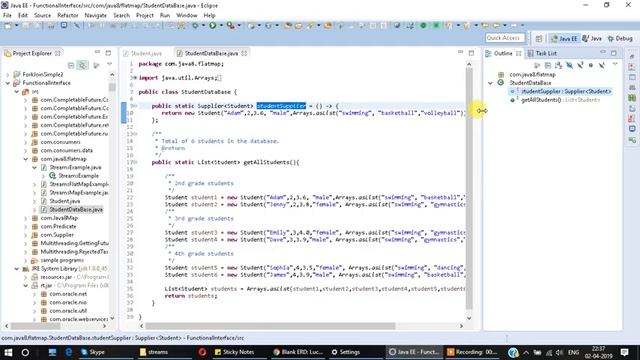Click the Cortana search circle on taskbar

pyautogui.click(x=25, y=352)
